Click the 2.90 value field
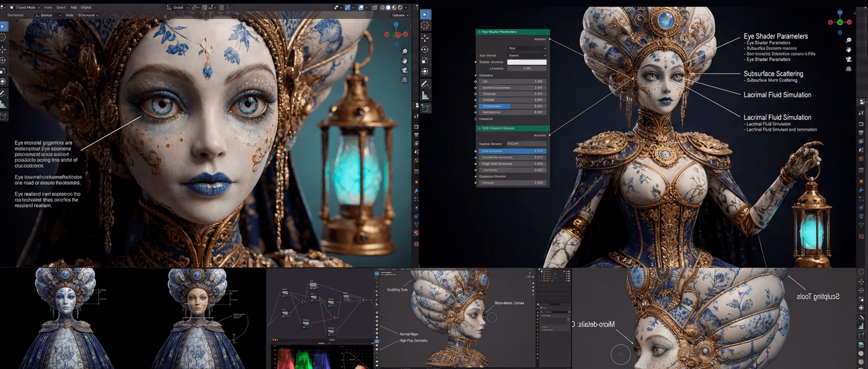The width and height of the screenshot is (868, 369). point(527,69)
